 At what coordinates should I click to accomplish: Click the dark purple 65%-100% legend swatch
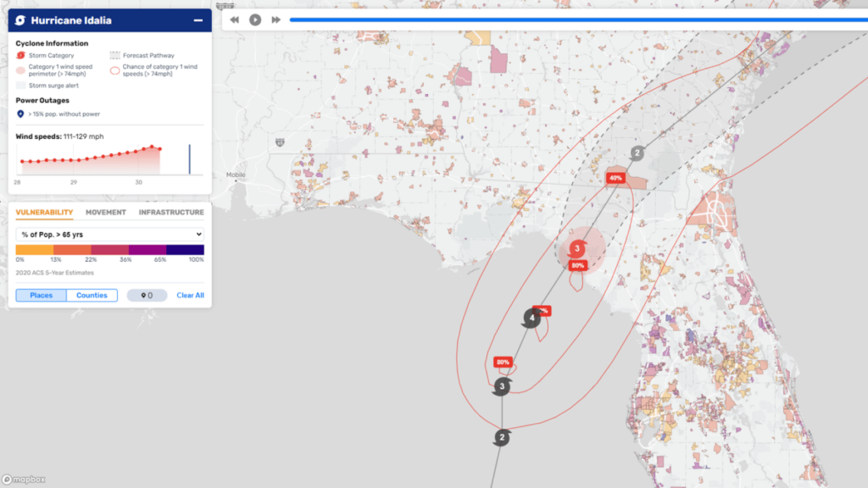[x=185, y=250]
